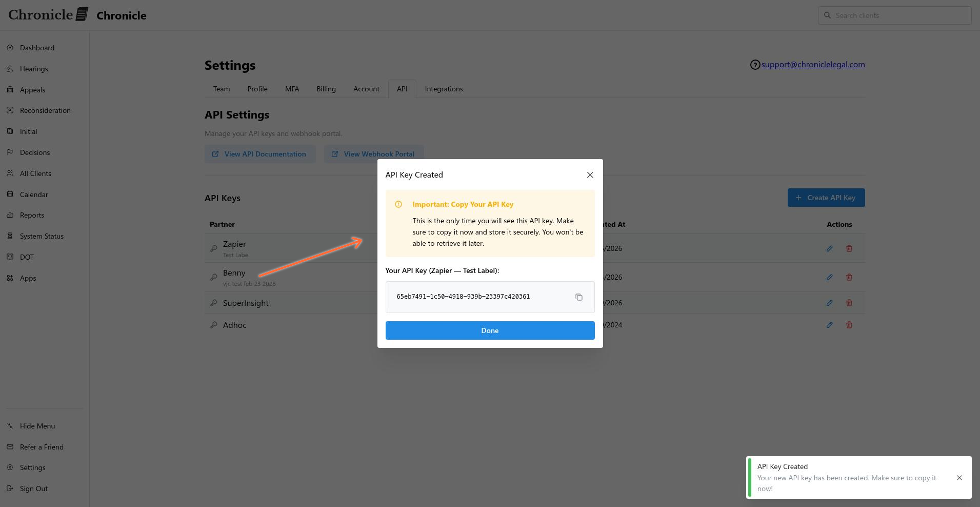Image resolution: width=980 pixels, height=507 pixels.
Task: Edit the Benny API key
Action: tap(829, 277)
